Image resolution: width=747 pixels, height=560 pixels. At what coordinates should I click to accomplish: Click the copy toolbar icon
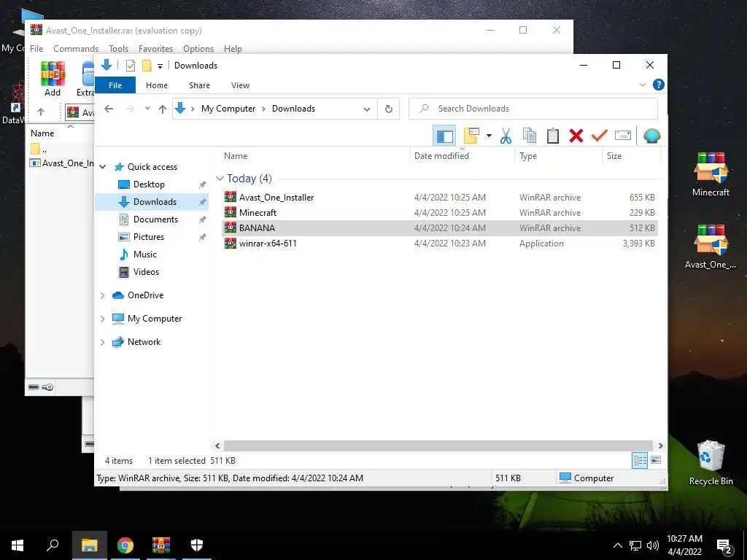(530, 136)
